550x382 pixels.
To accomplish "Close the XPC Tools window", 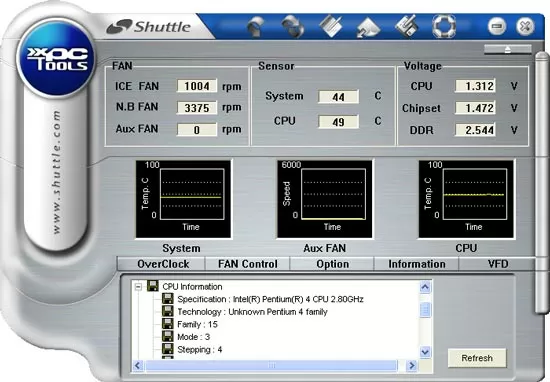I will [525, 26].
